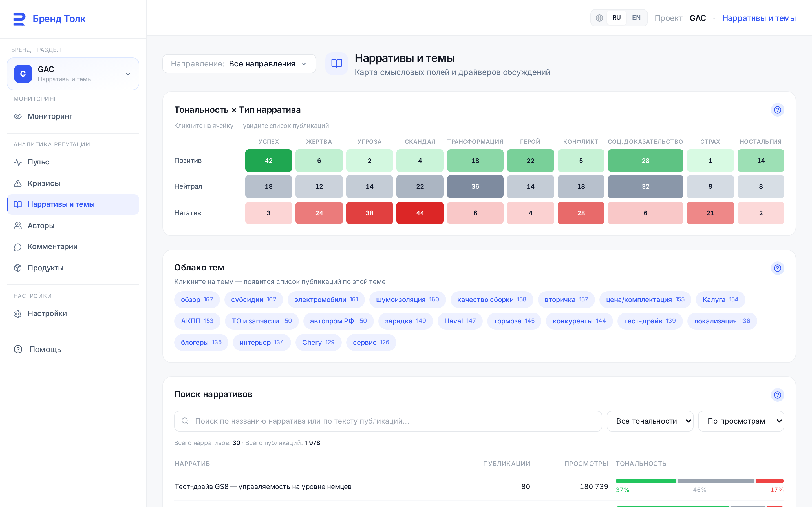Open the Все тональности dropdown
Image resolution: width=812 pixels, height=507 pixels.
pyautogui.click(x=650, y=421)
